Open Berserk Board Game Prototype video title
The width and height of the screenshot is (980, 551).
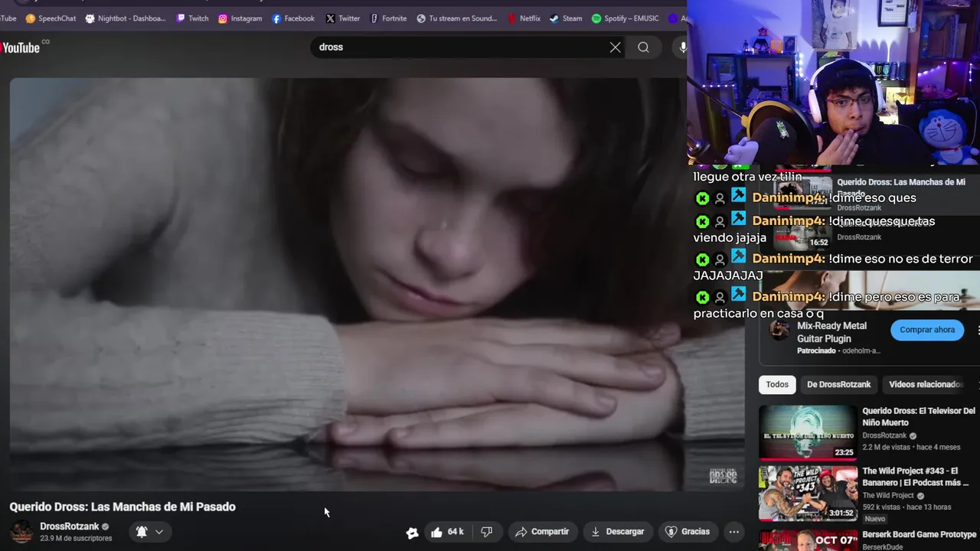click(920, 535)
